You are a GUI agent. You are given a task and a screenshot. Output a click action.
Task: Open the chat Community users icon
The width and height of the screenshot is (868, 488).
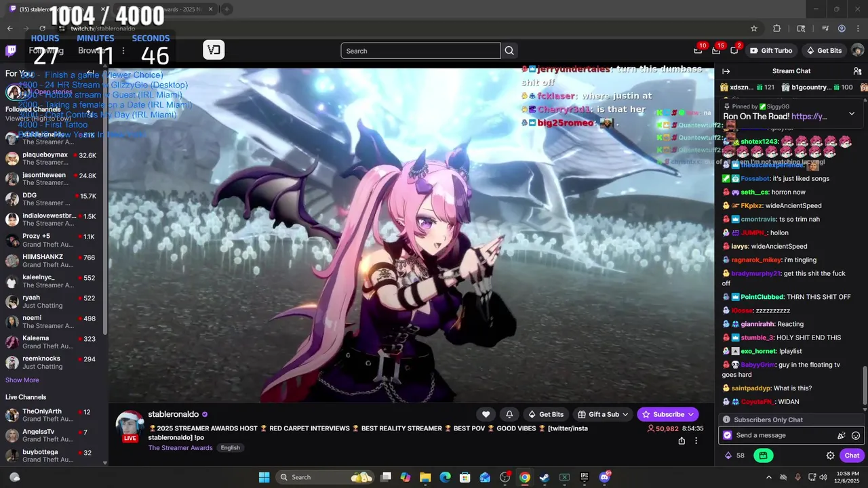857,71
